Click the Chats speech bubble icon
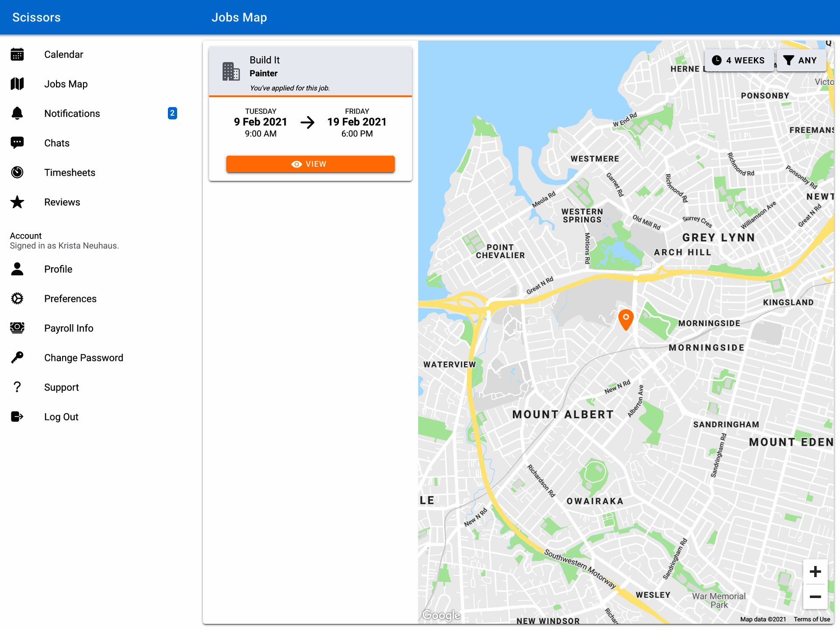The image size is (840, 630). tap(17, 143)
